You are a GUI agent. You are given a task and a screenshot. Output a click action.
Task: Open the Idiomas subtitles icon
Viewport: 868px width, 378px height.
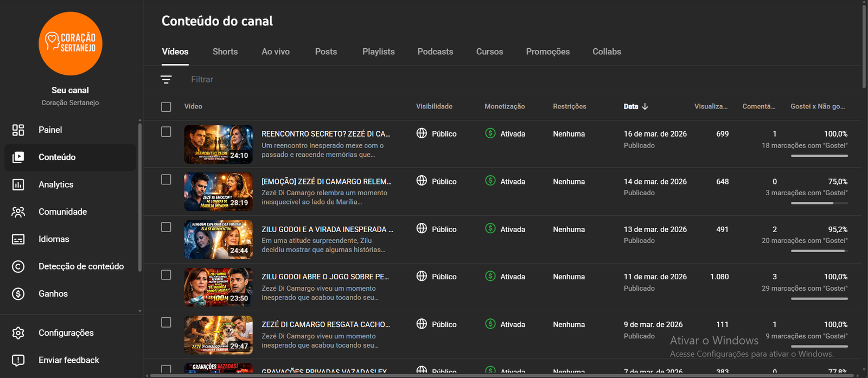click(x=18, y=239)
